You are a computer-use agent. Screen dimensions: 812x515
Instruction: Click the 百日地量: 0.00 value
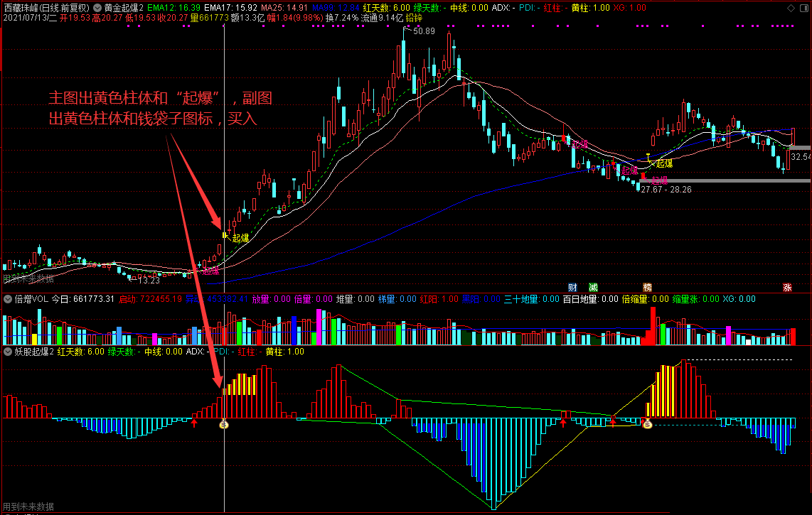pos(591,298)
